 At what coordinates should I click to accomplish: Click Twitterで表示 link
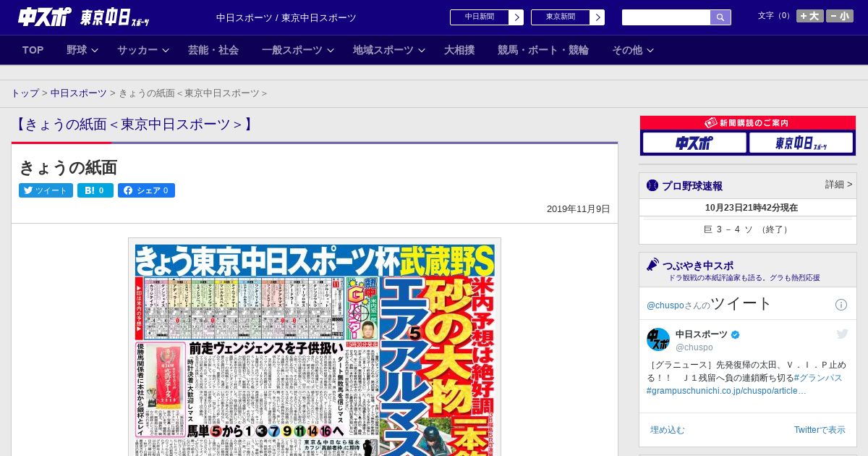(x=820, y=430)
